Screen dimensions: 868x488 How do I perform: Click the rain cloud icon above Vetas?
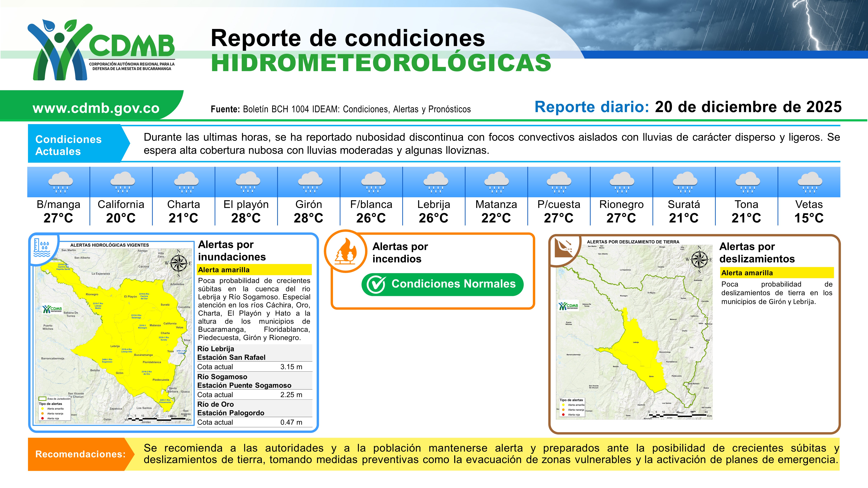pos(810,182)
